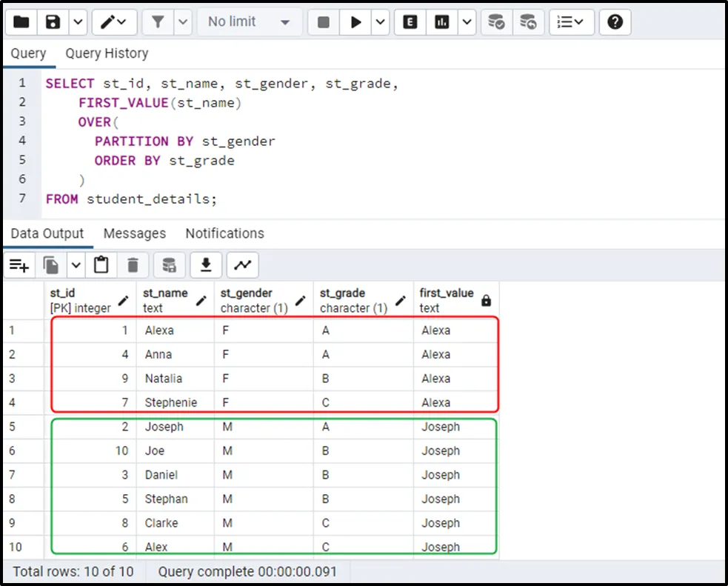Click the Save File disk icon
Viewport: 728px width, 586px height.
(x=53, y=22)
